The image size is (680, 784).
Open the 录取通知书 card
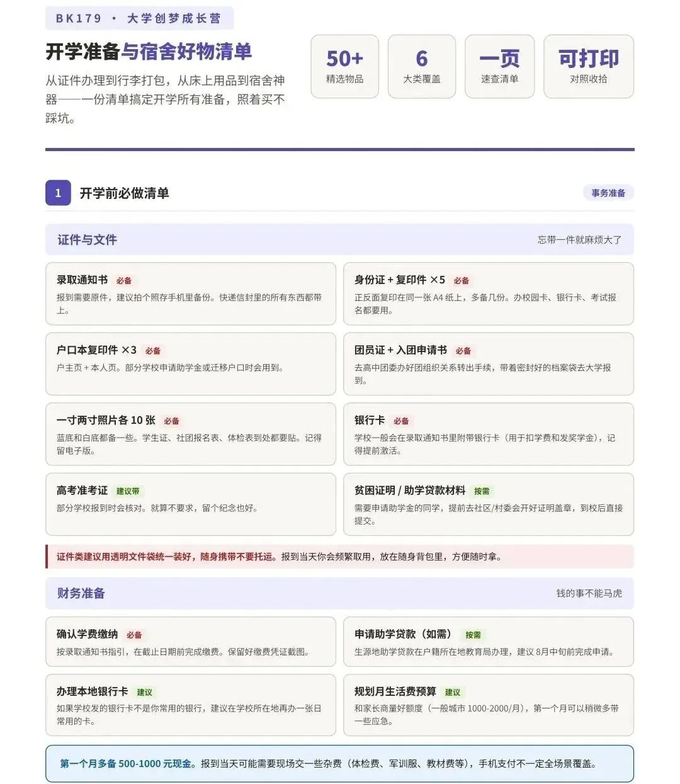[x=191, y=294]
